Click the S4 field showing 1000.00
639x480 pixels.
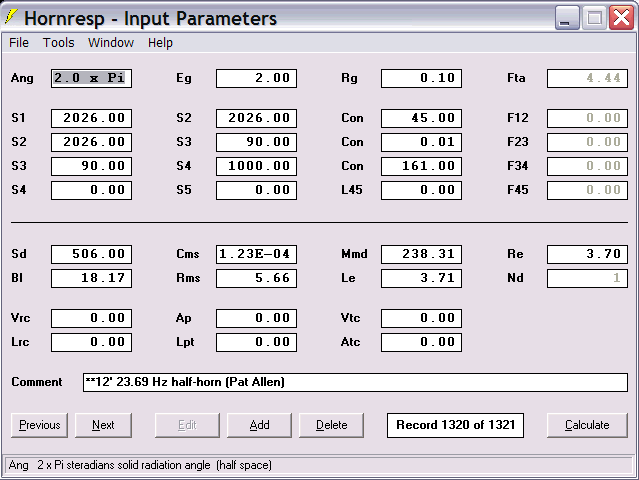tap(256, 166)
